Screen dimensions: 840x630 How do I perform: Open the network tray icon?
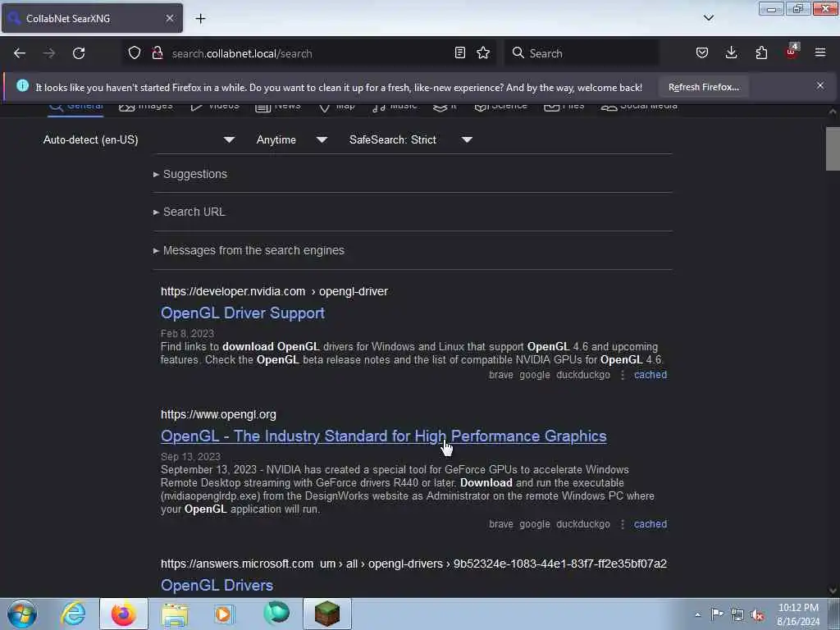click(737, 614)
